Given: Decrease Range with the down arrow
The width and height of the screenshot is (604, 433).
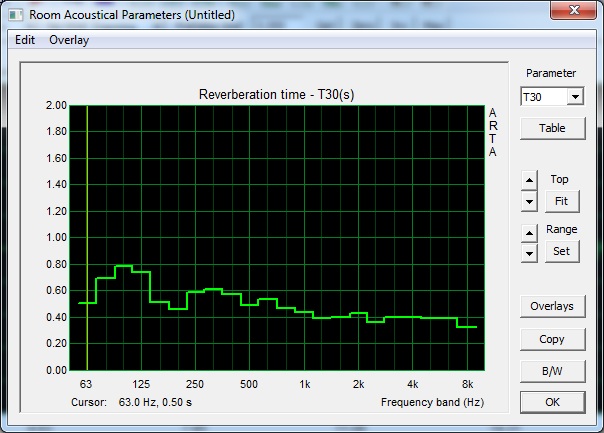Looking at the screenshot, I should [529, 253].
